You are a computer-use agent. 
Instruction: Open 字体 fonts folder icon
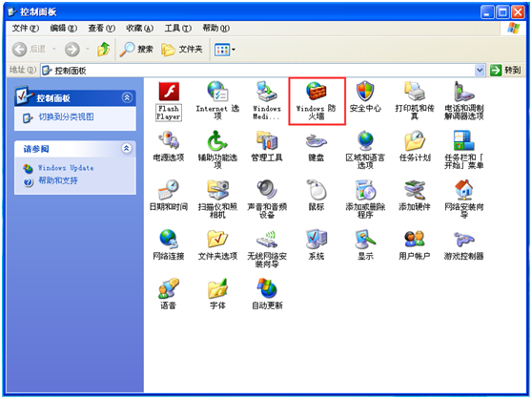tap(217, 294)
